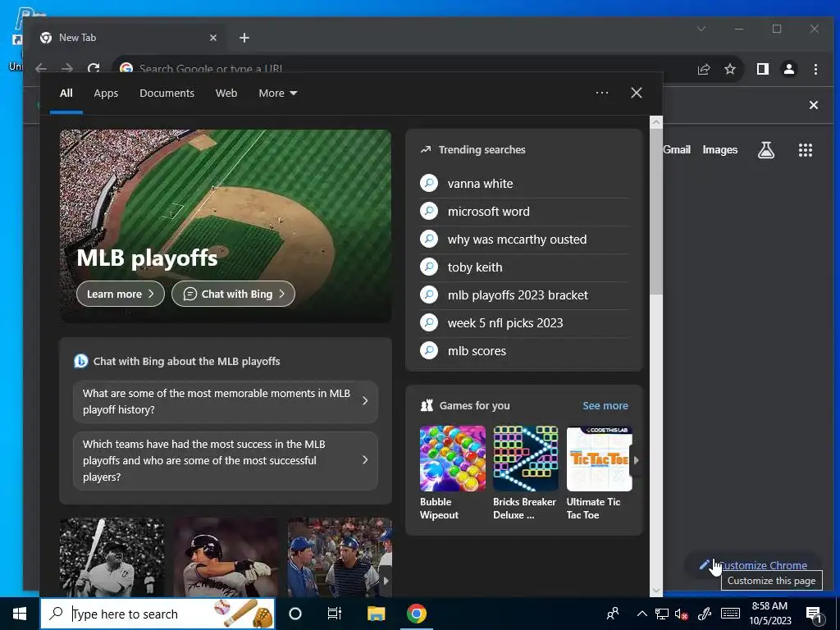This screenshot has height=630, width=840.
Task: Open Cortana circle icon on taskbar
Action: click(295, 614)
